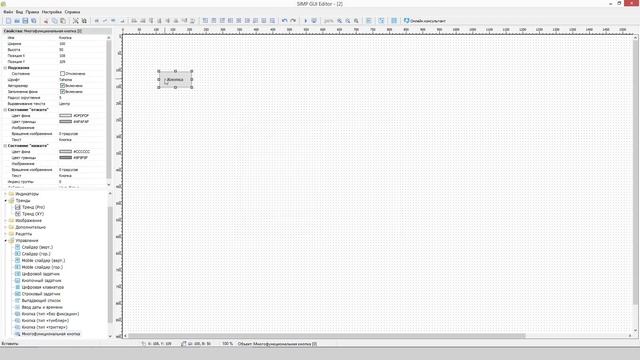Viewport: 640px width, 360px height.
Task: Click the grid display toolbar icon
Action: 394,21
